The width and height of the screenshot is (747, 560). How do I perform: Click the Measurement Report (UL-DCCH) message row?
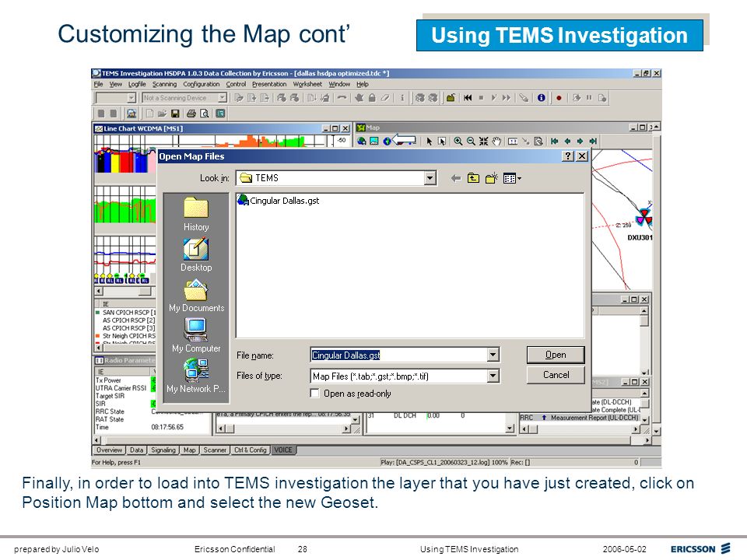pyautogui.click(x=579, y=418)
